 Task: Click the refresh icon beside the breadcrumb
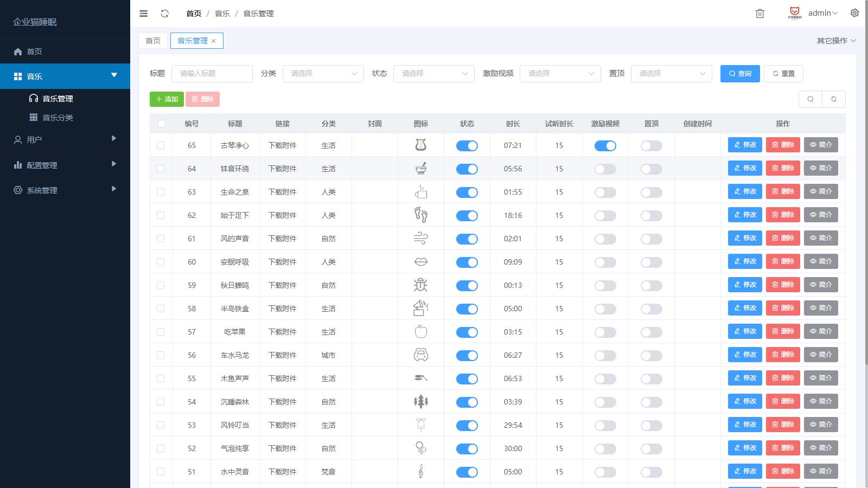point(164,14)
